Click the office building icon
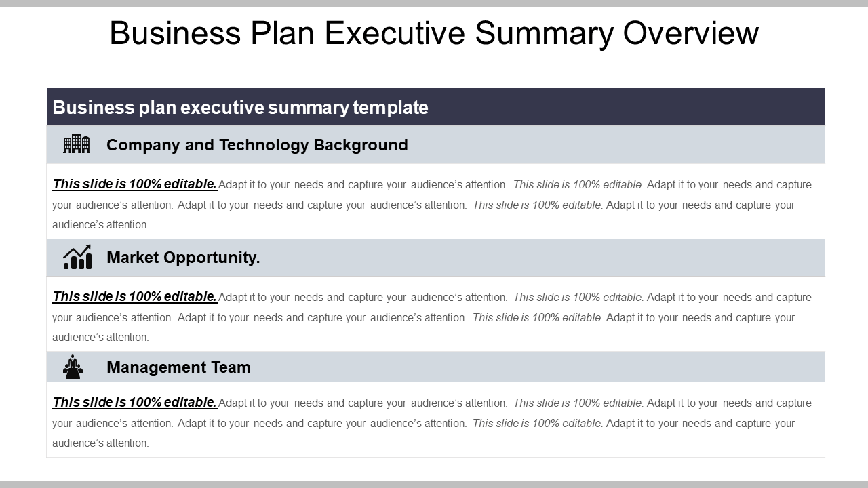The height and width of the screenshot is (488, 868). pos(77,144)
